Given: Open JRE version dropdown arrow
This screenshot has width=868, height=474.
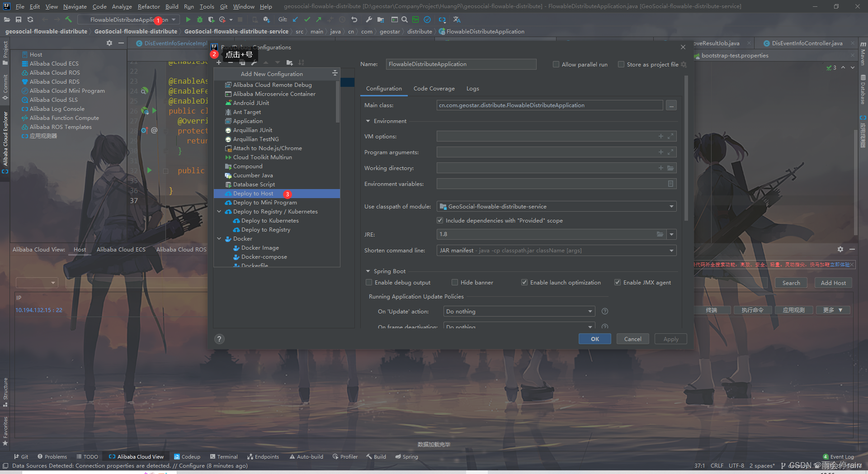Looking at the screenshot, I should [671, 234].
